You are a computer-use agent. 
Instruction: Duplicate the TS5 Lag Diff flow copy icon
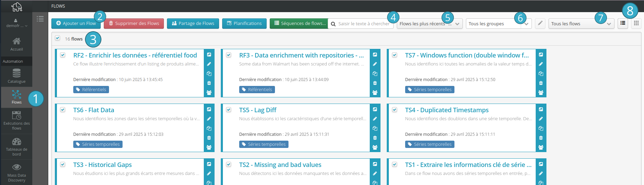[x=375, y=128]
